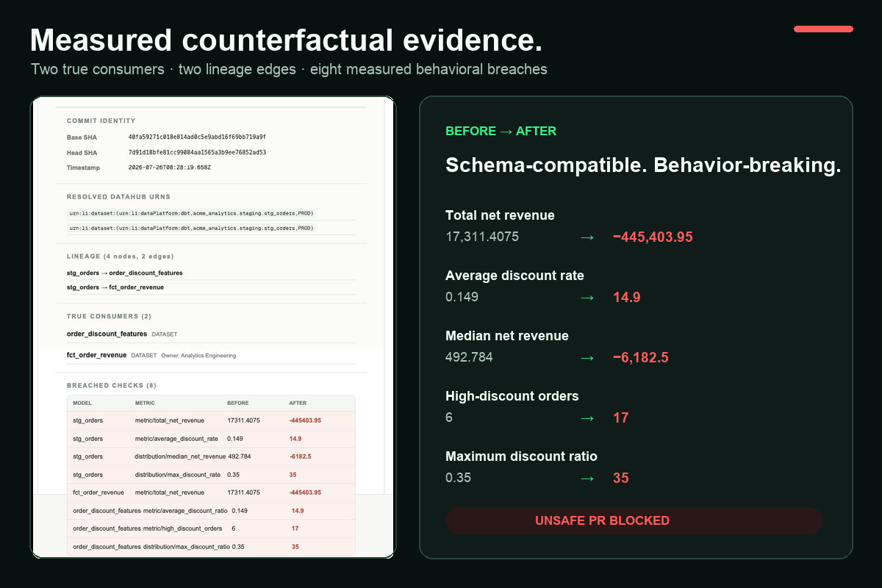This screenshot has height=588, width=882.
Task: Select the metric/high_discount_orders row
Action: click(x=211, y=528)
